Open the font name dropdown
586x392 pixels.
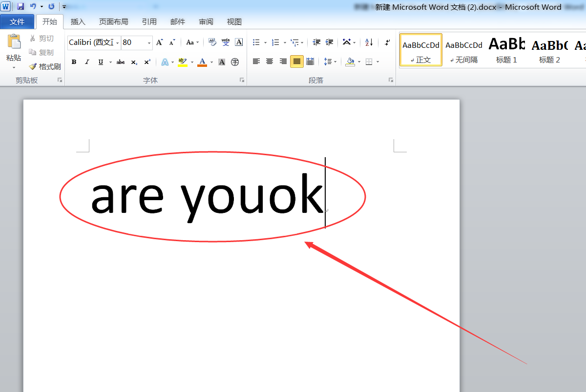pos(118,43)
